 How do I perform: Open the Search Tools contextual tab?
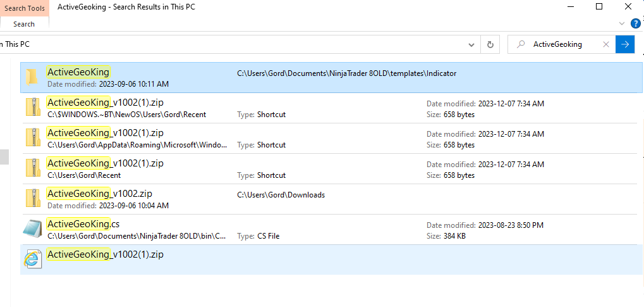point(25,8)
